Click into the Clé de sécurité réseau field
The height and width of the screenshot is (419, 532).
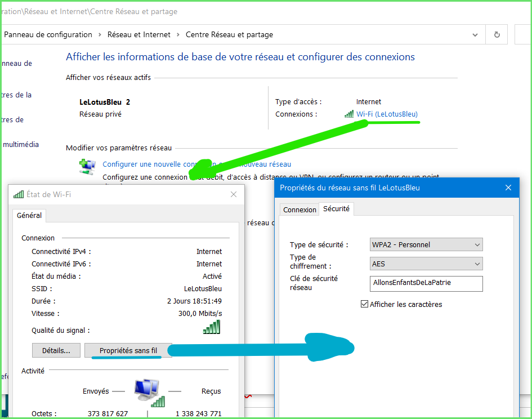[x=426, y=283]
